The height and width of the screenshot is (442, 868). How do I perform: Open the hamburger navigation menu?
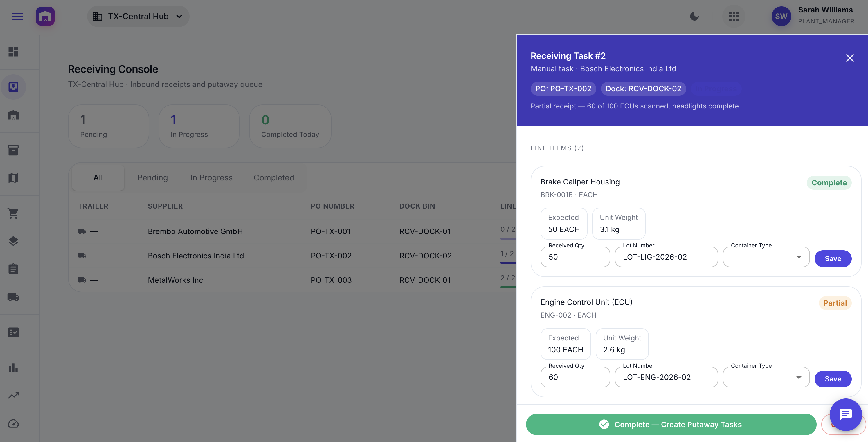click(17, 16)
